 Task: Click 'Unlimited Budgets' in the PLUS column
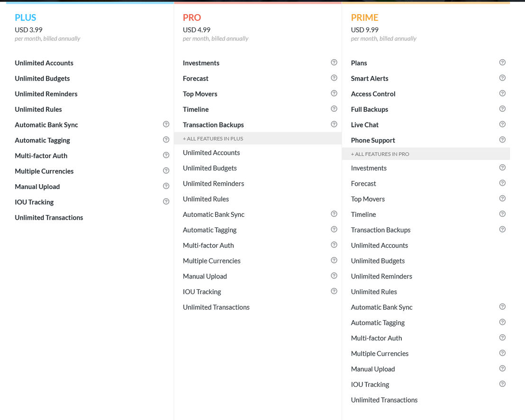pyautogui.click(x=42, y=79)
